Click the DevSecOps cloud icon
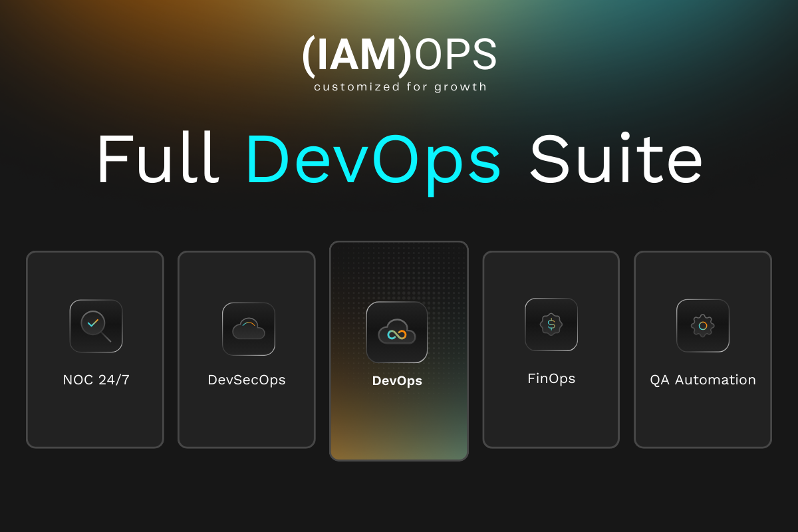The width and height of the screenshot is (798, 532). click(x=247, y=329)
